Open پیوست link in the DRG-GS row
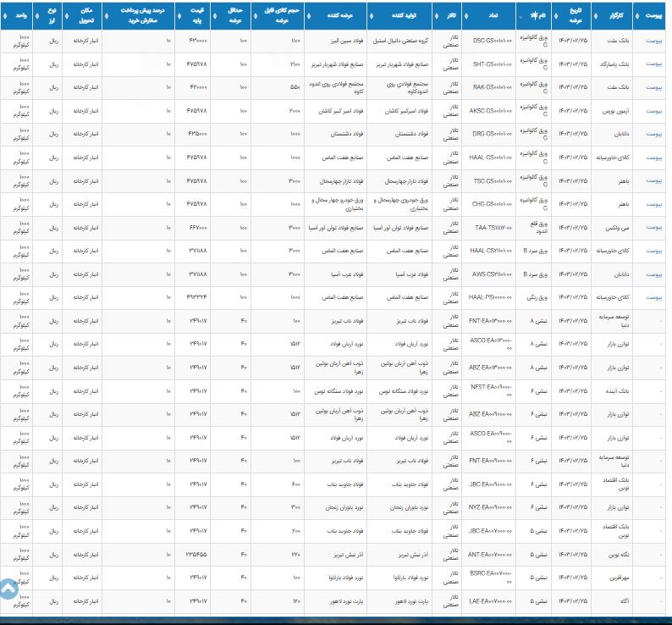The height and width of the screenshot is (625, 672). 653,135
